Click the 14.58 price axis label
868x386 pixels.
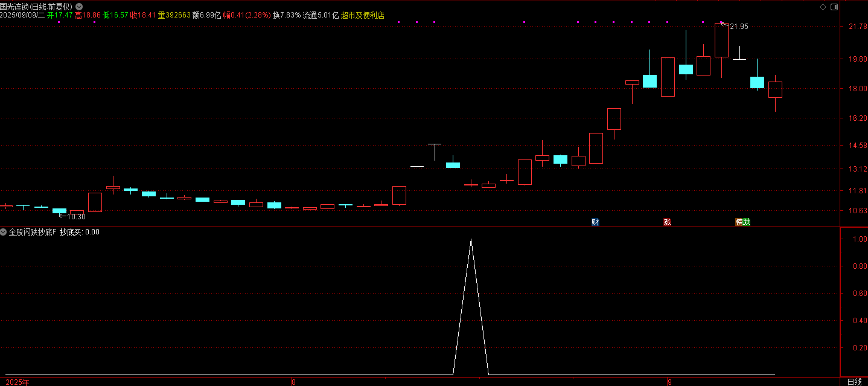point(858,146)
